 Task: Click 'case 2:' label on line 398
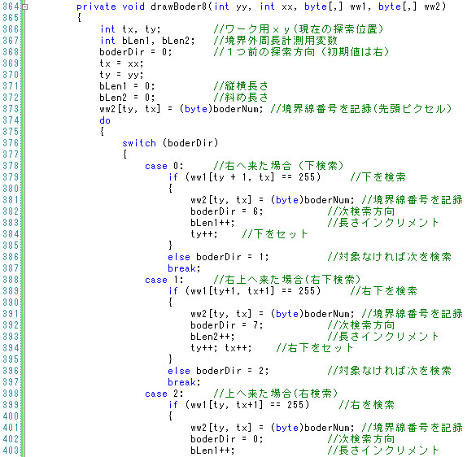[164, 394]
